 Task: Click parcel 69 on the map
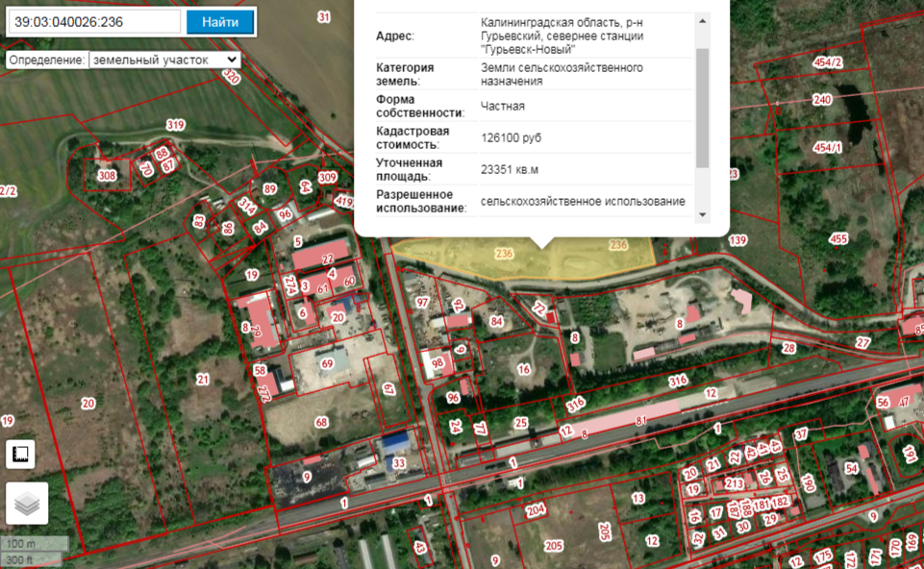pos(327,363)
